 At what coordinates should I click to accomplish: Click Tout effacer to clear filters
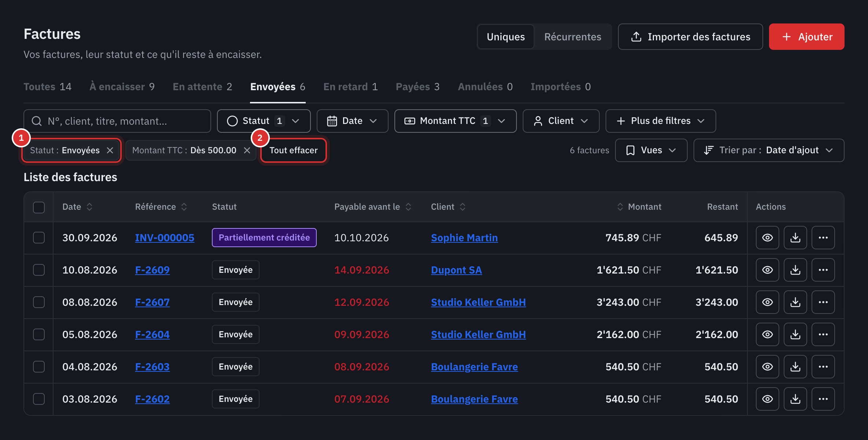click(294, 150)
